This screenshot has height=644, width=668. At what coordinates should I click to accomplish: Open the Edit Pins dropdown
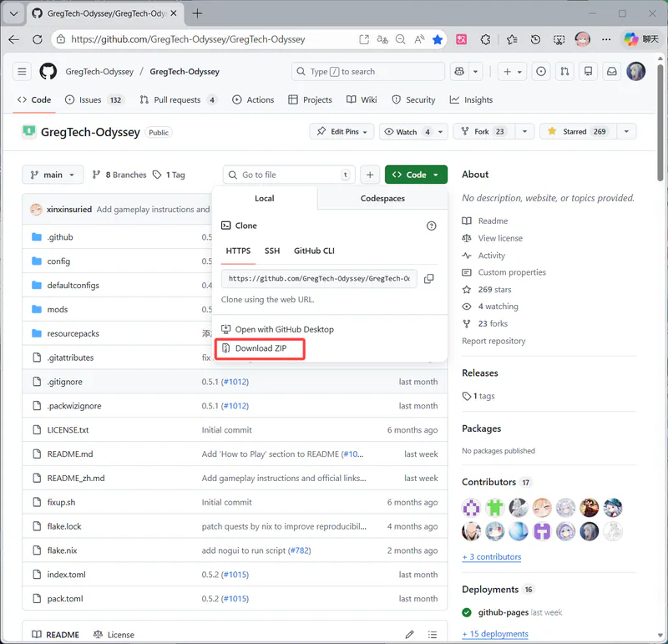pyautogui.click(x=342, y=132)
